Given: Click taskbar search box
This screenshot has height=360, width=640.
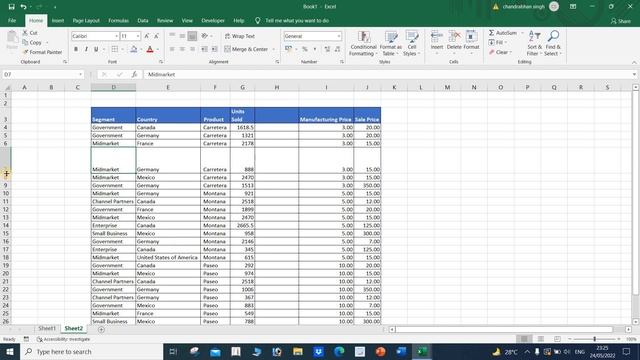Looking at the screenshot, I should [x=91, y=351].
